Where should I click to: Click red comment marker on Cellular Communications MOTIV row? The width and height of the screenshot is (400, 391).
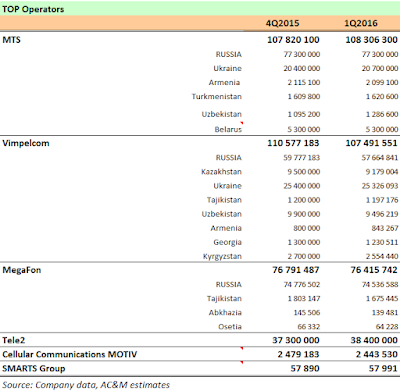pos(242,348)
